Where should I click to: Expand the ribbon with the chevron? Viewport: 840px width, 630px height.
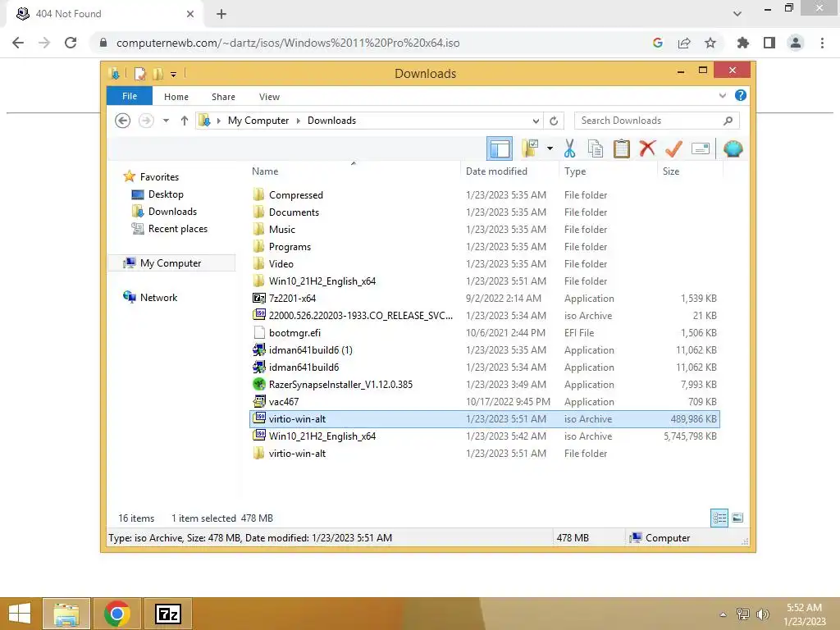click(722, 95)
